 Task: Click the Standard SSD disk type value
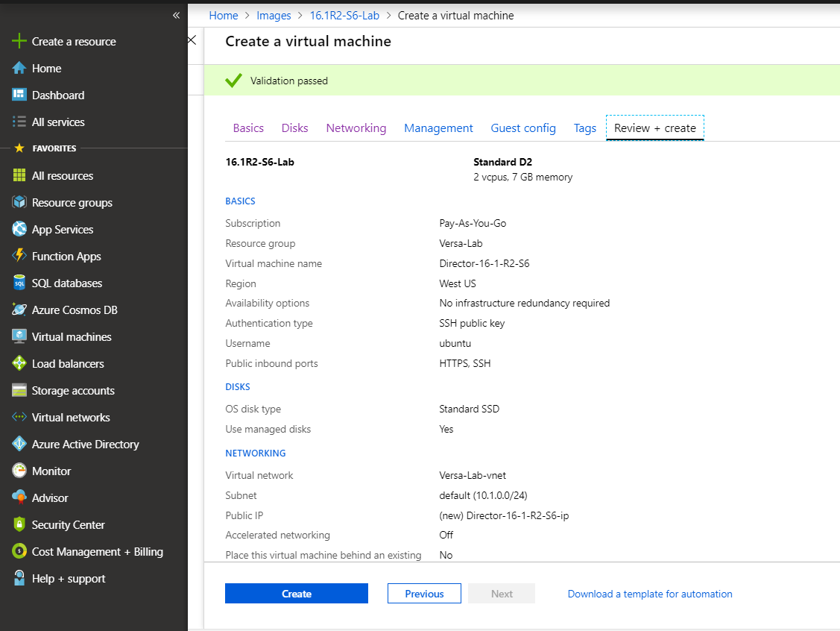click(x=470, y=409)
